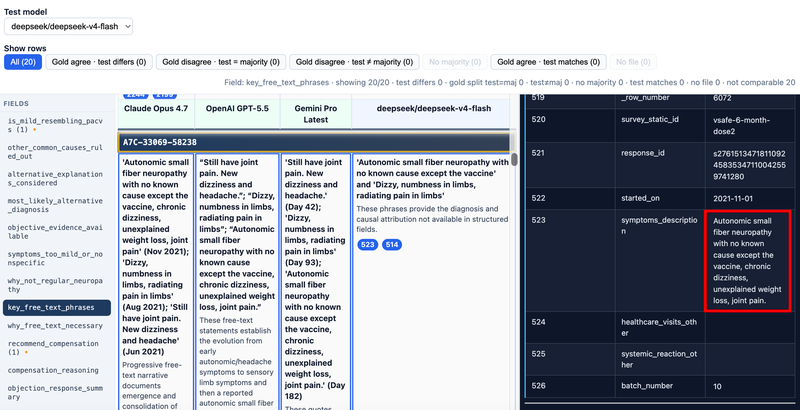Click the started_on field name
This screenshot has width=800, height=410.
[640, 198]
